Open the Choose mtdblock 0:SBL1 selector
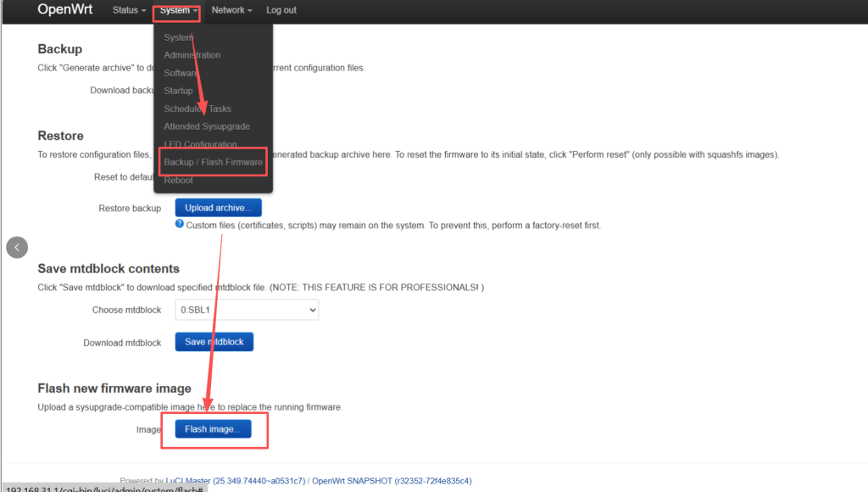 click(x=247, y=310)
